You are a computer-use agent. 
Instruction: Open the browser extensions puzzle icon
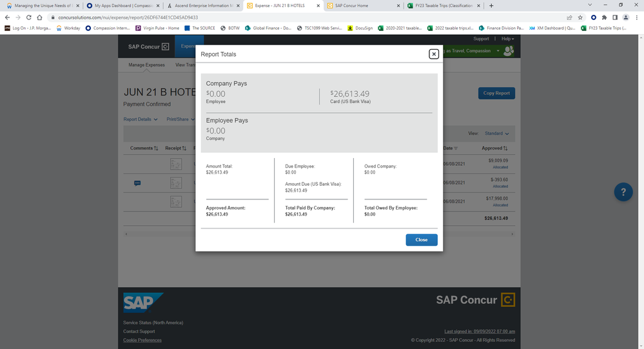coord(604,17)
